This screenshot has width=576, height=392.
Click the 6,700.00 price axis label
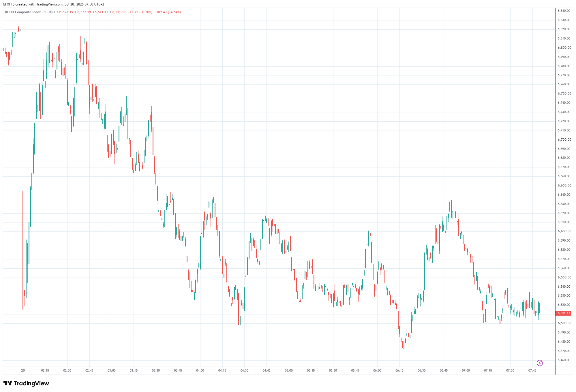click(x=564, y=140)
